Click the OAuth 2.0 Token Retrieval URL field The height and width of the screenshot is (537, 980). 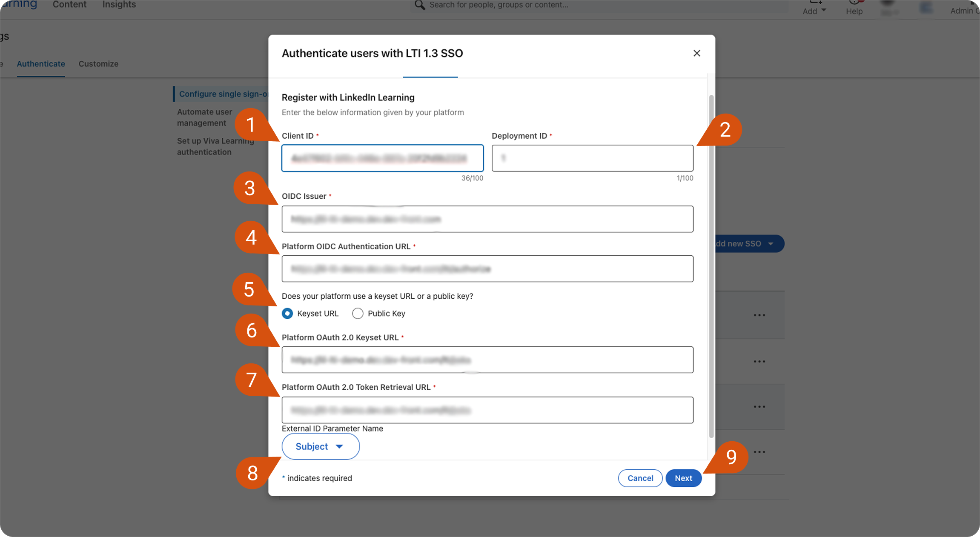487,410
